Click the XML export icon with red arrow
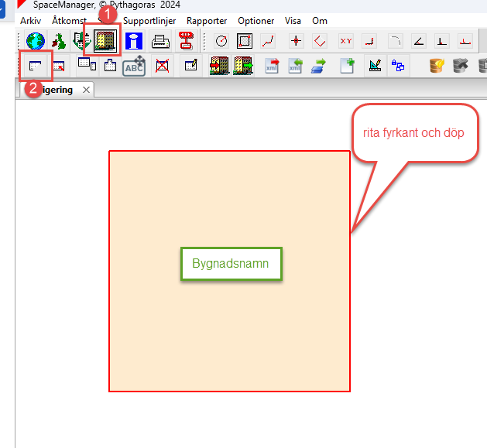 click(x=272, y=66)
